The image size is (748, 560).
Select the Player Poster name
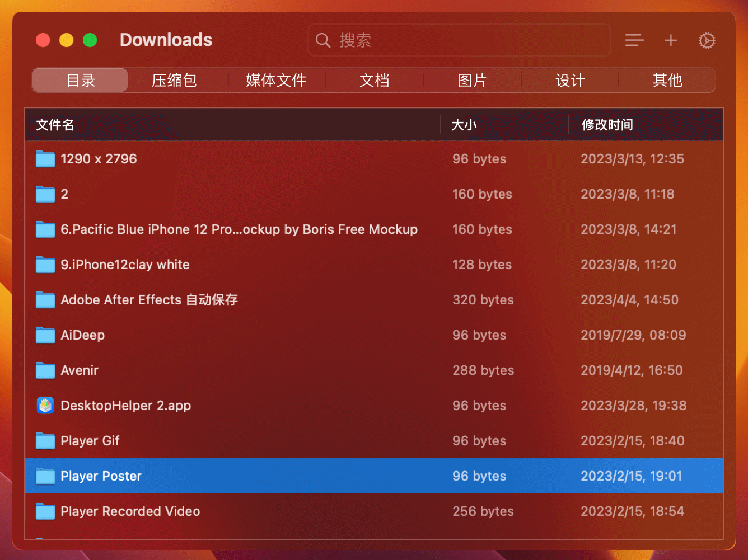click(x=101, y=476)
